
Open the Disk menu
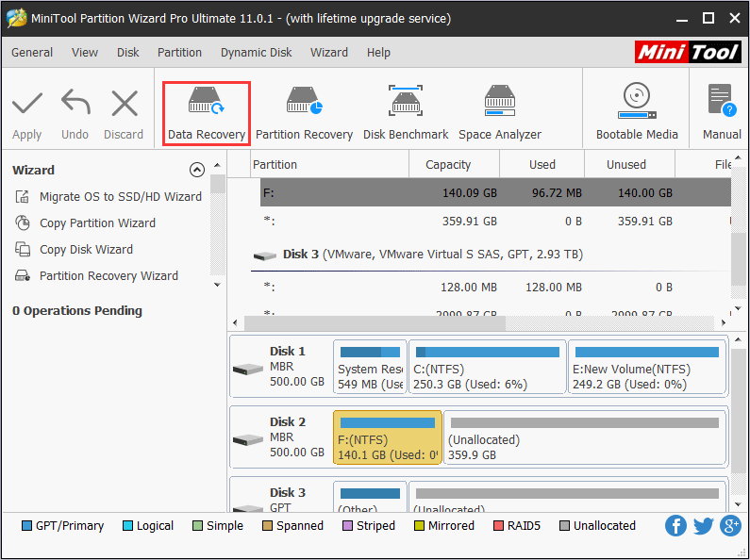point(127,52)
